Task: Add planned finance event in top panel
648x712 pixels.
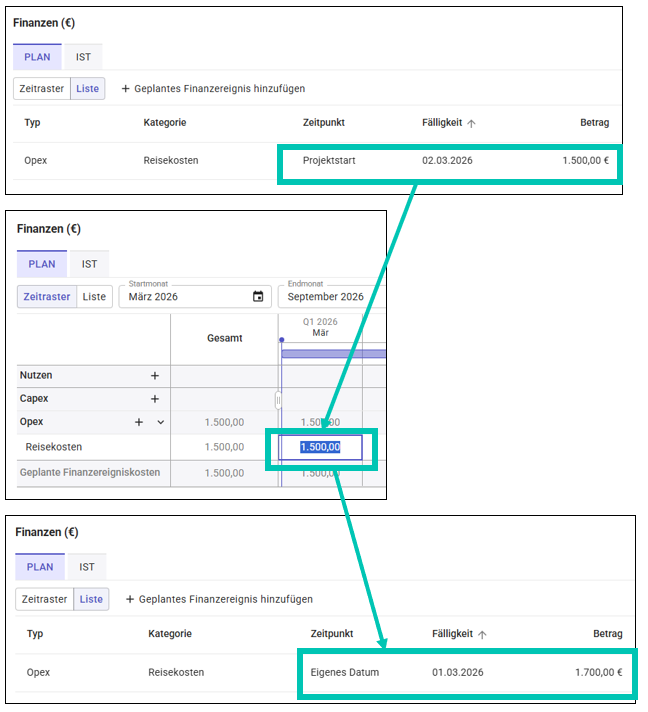Action: point(212,89)
